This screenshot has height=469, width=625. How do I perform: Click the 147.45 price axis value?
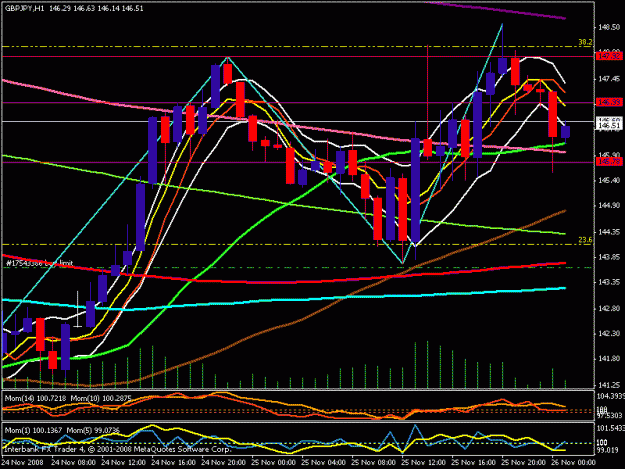coord(609,79)
